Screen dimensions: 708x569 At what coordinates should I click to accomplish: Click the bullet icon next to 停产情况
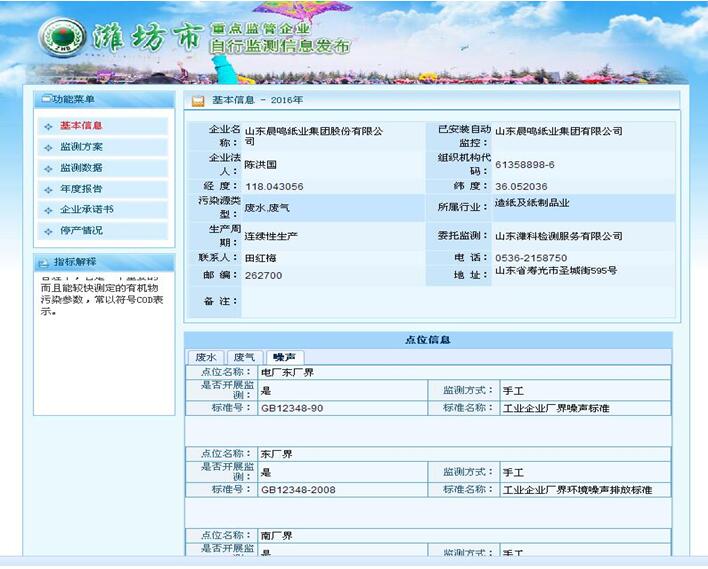click(x=48, y=231)
